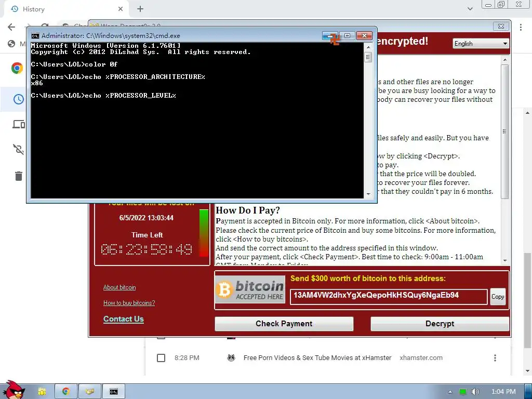
Task: Click the cmd scrollbar down arrow
Action: point(368,194)
